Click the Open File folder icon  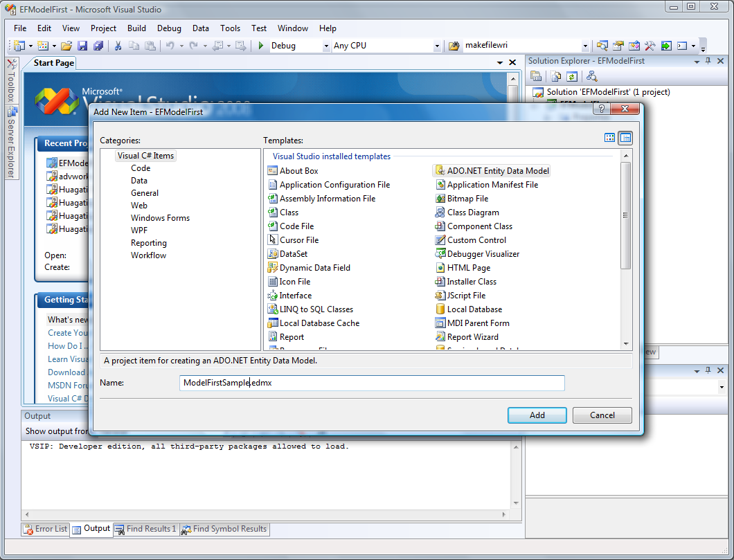point(66,46)
